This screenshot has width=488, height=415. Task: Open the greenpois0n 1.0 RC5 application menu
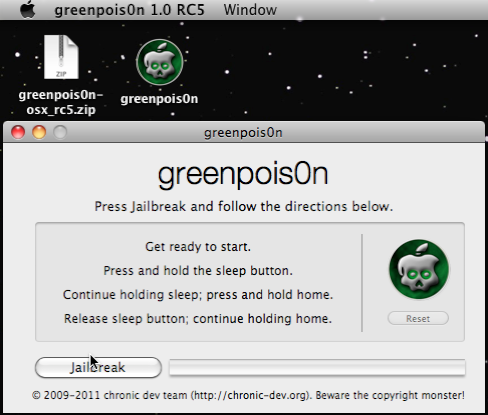coord(129,10)
